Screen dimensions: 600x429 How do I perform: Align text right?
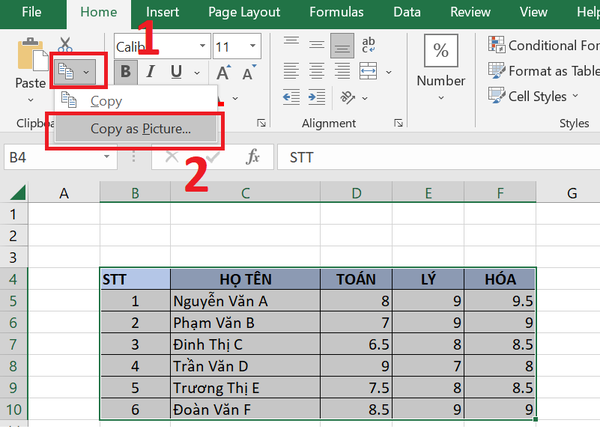[x=342, y=71]
